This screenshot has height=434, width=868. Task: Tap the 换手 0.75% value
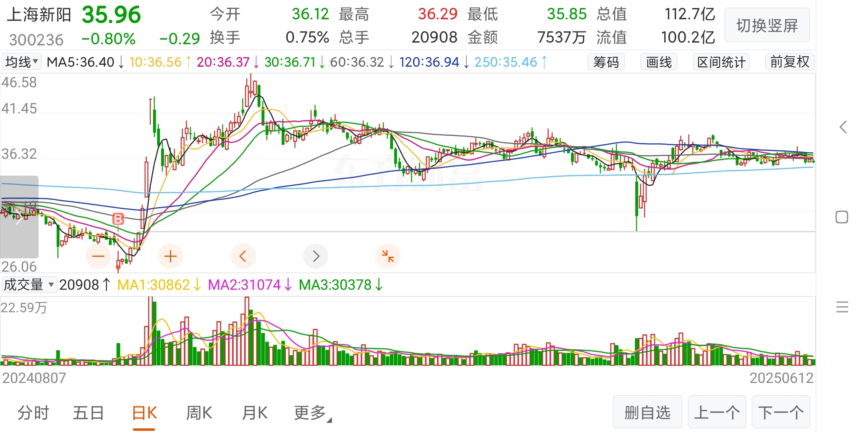tap(307, 37)
